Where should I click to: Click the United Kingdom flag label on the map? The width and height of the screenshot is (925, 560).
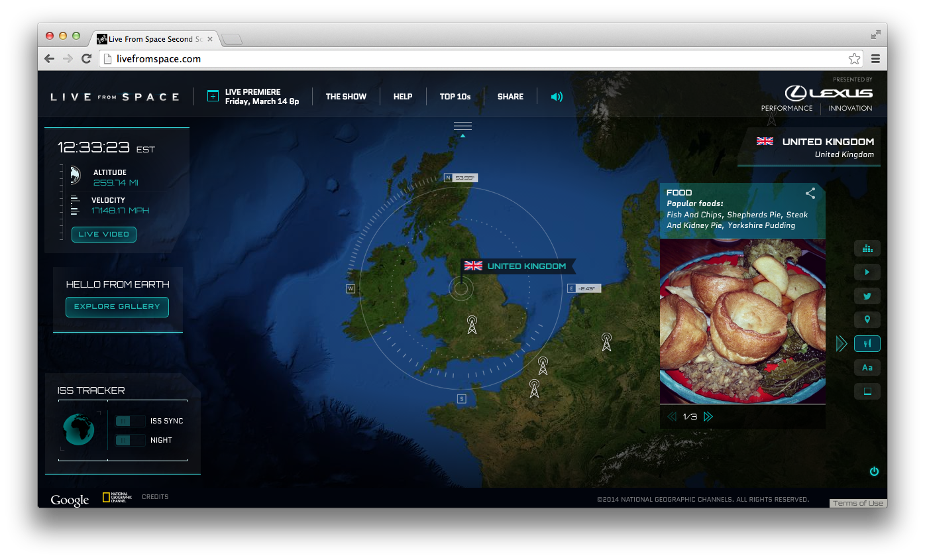point(519,266)
